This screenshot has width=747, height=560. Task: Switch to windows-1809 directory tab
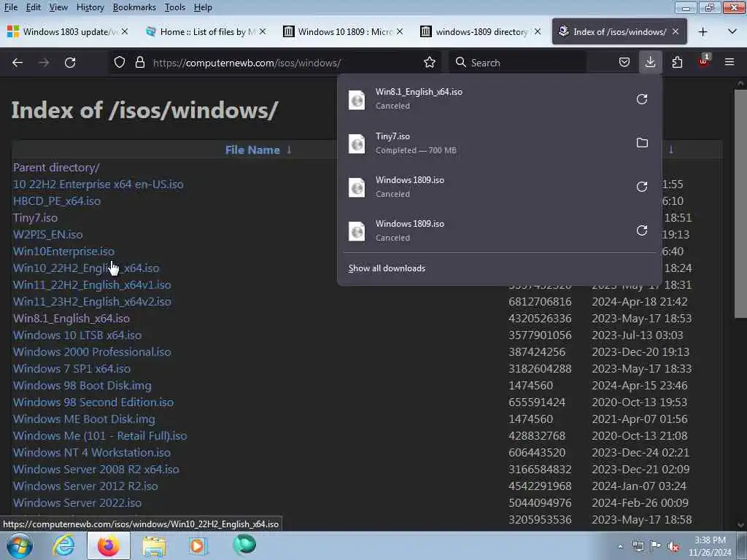pos(480,31)
